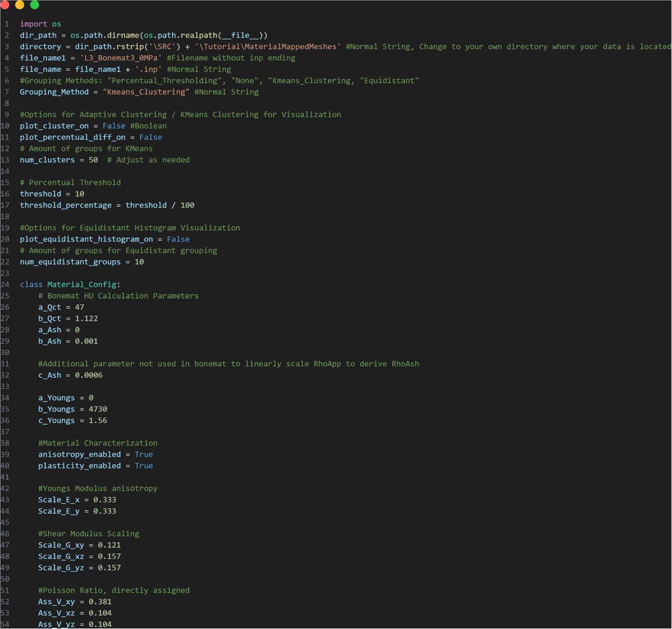Click '#Material Characterization' comment
The height and width of the screenshot is (629, 672).
[x=98, y=443]
